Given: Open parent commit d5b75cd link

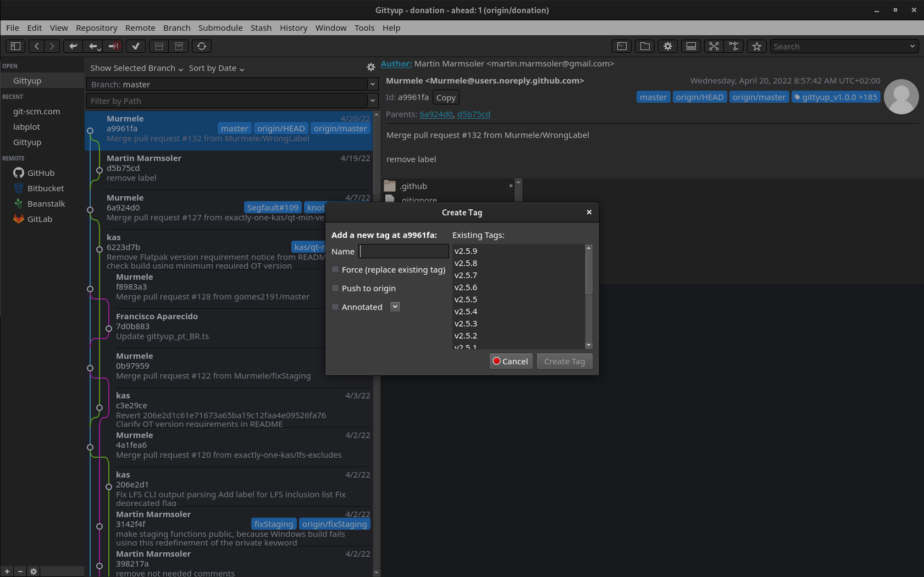Looking at the screenshot, I should coord(473,114).
